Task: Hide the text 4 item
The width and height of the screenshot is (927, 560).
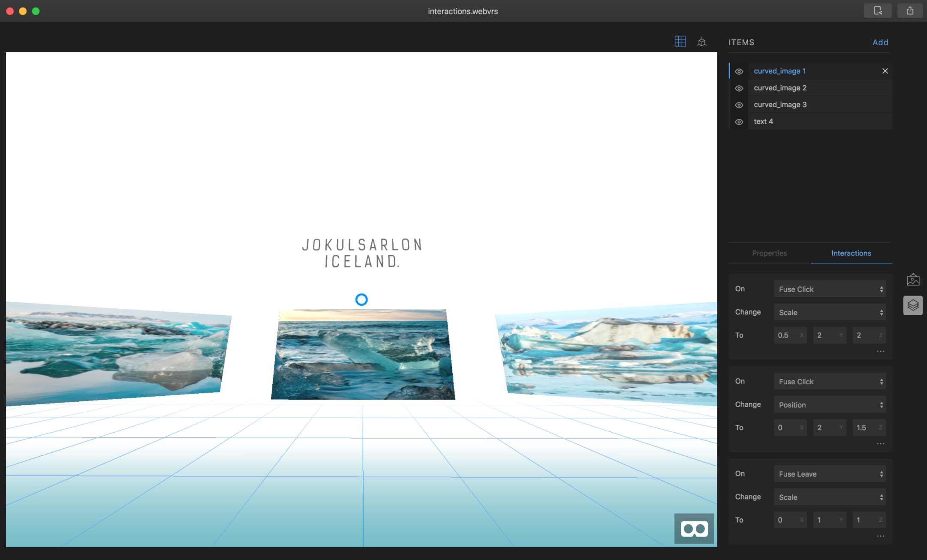Action: 739,122
